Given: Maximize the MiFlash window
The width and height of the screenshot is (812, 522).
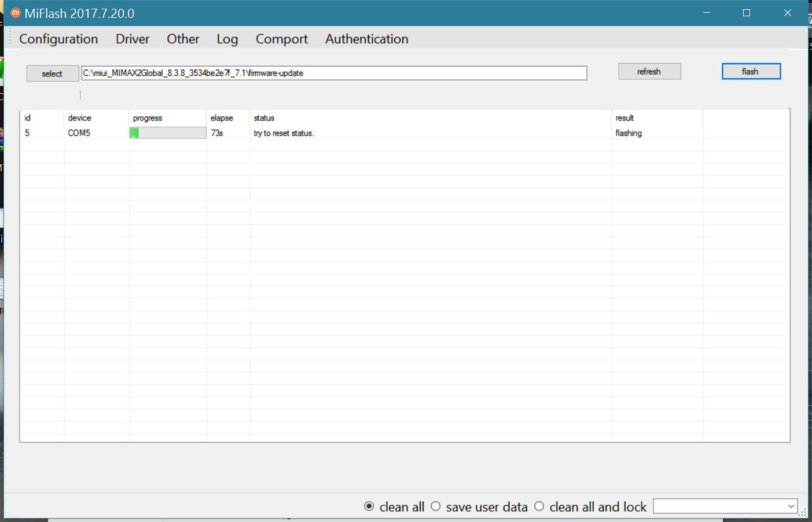Looking at the screenshot, I should [747, 13].
